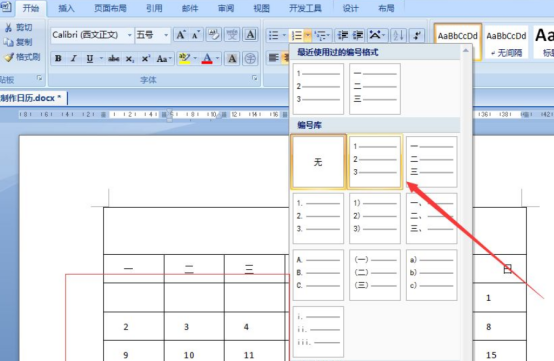Image resolution: width=554 pixels, height=361 pixels.
Task: Click the sort A-Z icon
Action: 399,35
